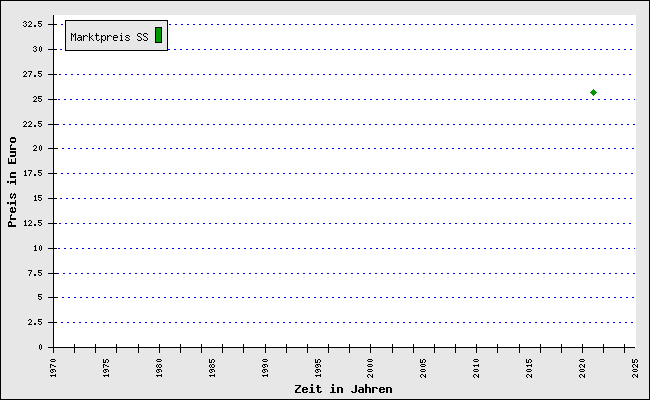Click the 2000 year tick label
The height and width of the screenshot is (400, 650).
tap(370, 366)
